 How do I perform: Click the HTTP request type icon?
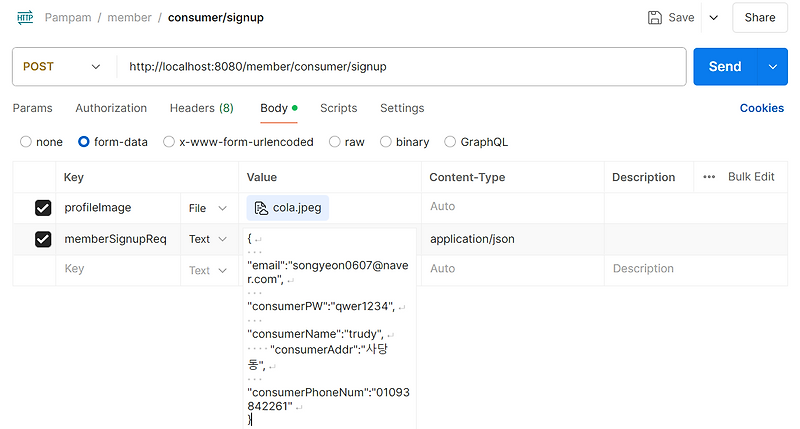tap(25, 17)
